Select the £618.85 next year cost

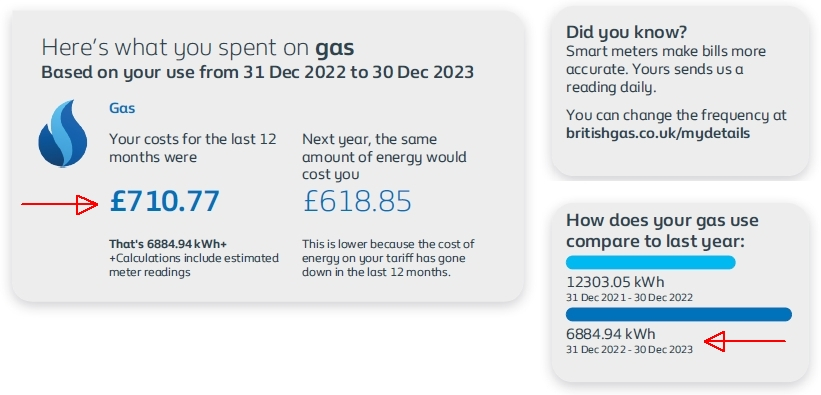(358, 202)
